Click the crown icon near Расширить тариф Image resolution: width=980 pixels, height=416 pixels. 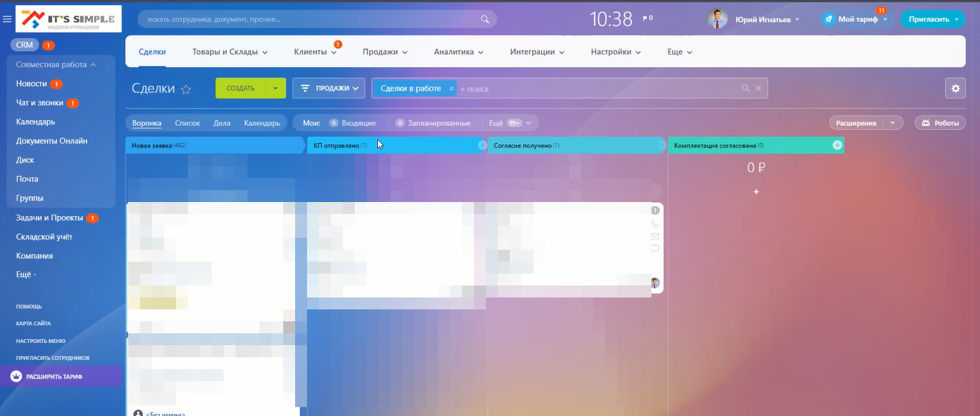pos(16,376)
